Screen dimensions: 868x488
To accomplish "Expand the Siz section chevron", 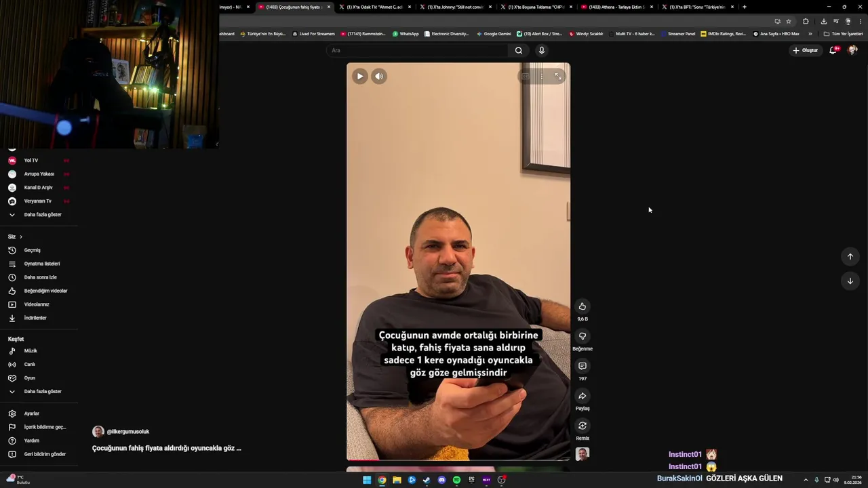I will (21, 237).
